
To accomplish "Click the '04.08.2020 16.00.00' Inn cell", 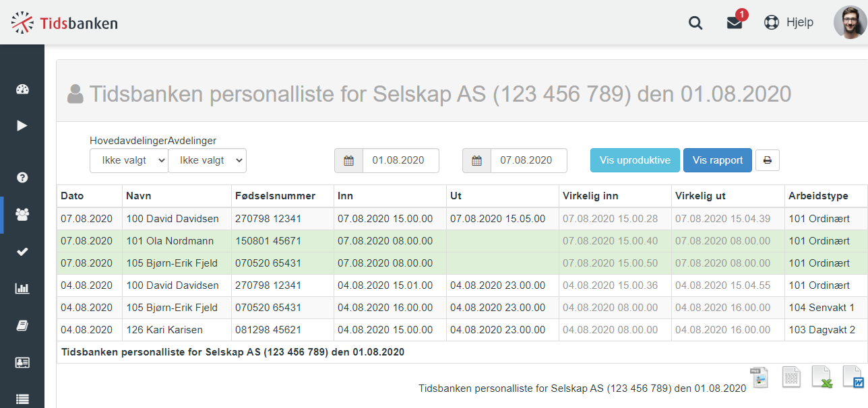I will tap(390, 308).
